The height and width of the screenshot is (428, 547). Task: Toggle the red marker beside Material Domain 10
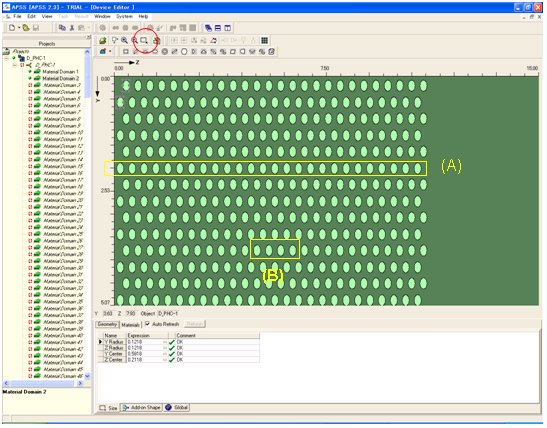click(30, 133)
